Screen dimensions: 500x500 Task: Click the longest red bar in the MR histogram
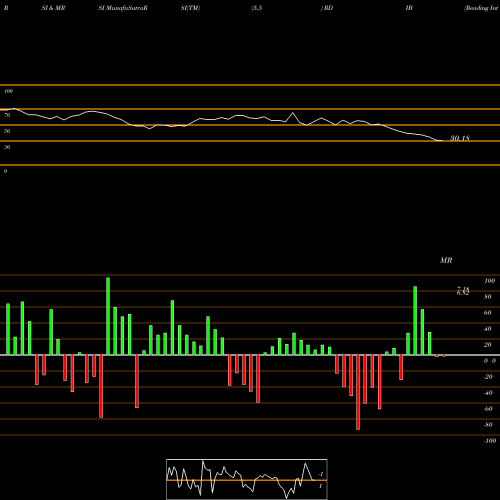(358, 392)
